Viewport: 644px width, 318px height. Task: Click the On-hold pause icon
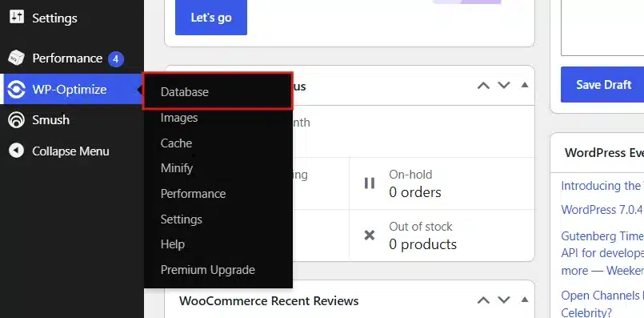370,183
